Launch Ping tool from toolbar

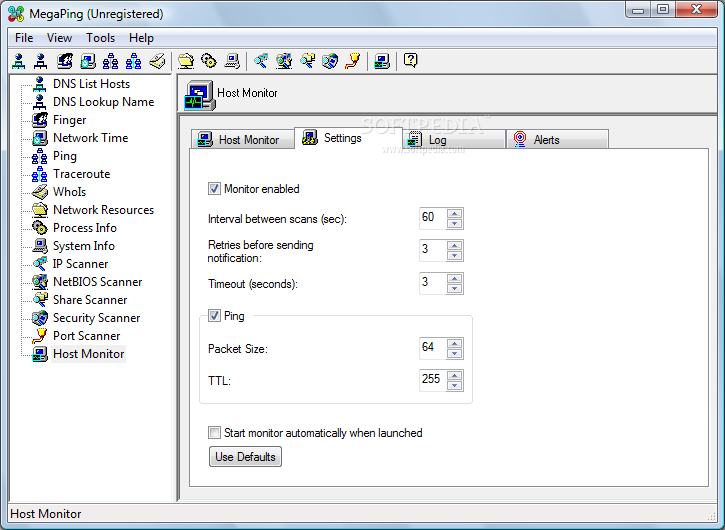pos(111,61)
